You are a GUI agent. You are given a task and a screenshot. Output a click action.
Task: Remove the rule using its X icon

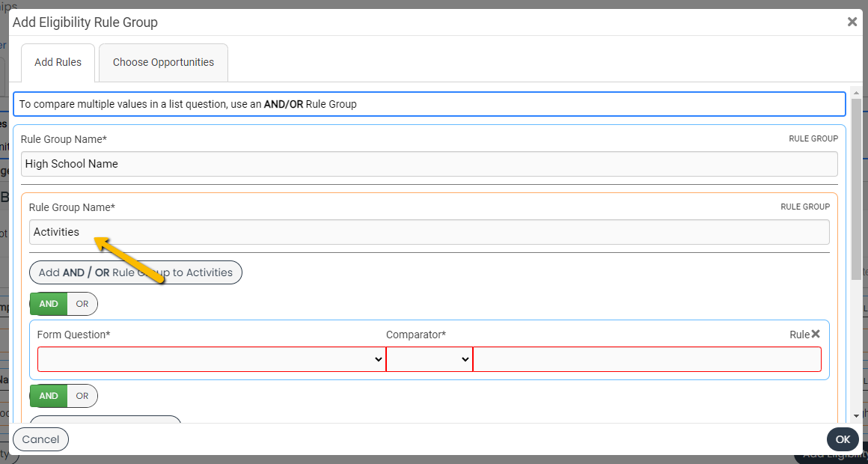coord(816,334)
